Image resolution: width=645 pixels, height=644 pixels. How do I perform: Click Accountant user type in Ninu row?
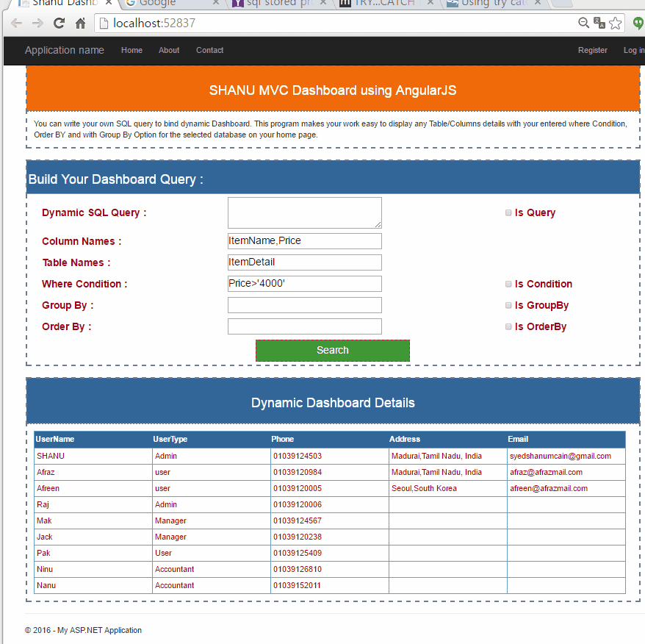coord(174,569)
